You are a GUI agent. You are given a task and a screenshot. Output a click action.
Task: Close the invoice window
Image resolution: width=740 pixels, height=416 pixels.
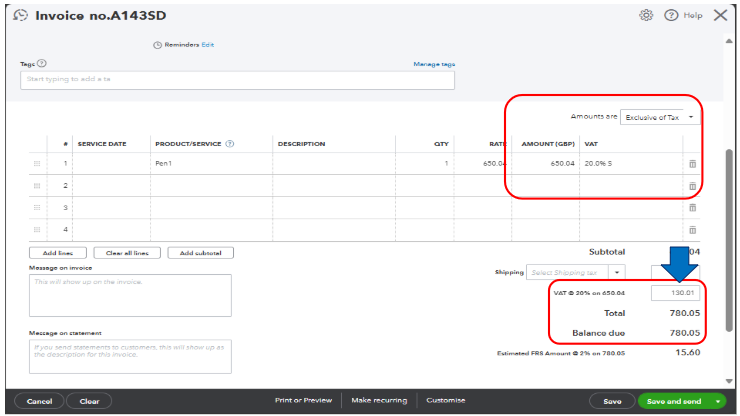pos(720,15)
